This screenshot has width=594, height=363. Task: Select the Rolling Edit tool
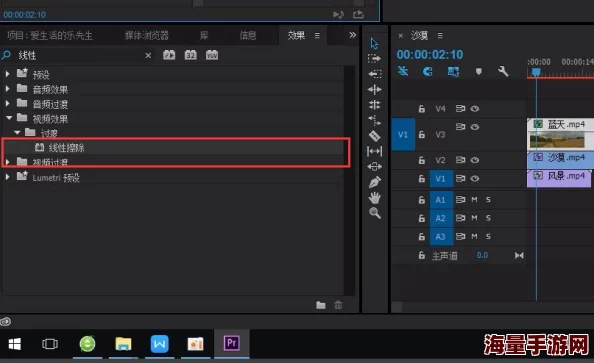pos(375,105)
